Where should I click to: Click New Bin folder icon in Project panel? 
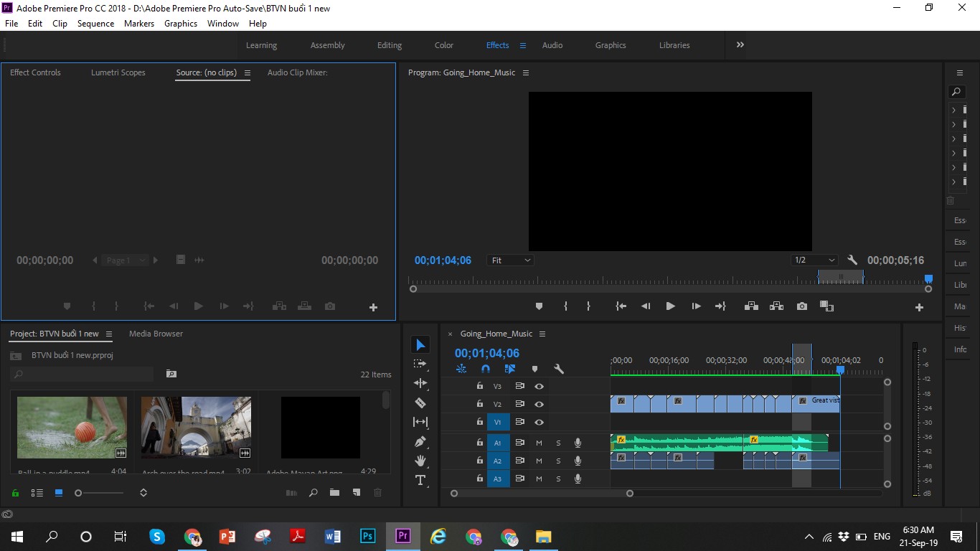(x=334, y=493)
